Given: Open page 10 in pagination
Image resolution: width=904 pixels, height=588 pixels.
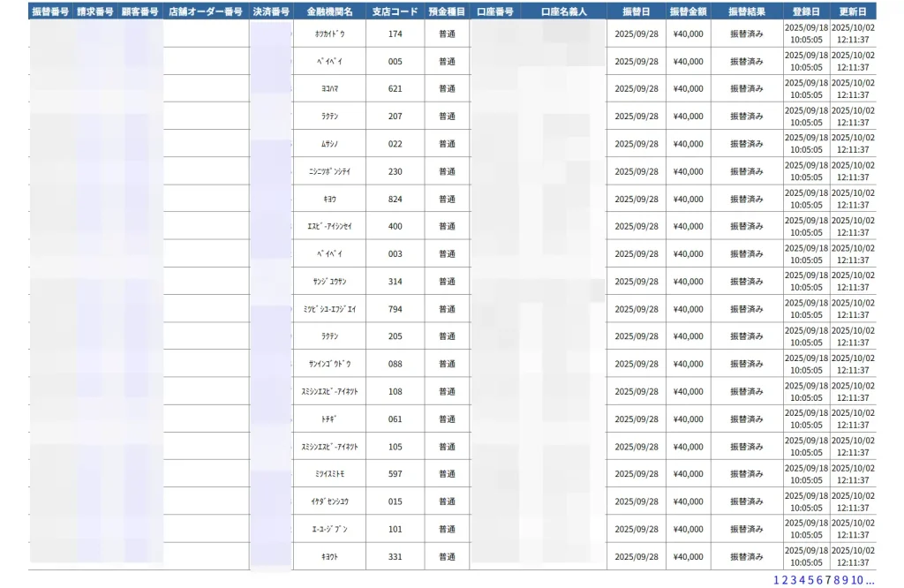Looking at the screenshot, I should 856,580.
